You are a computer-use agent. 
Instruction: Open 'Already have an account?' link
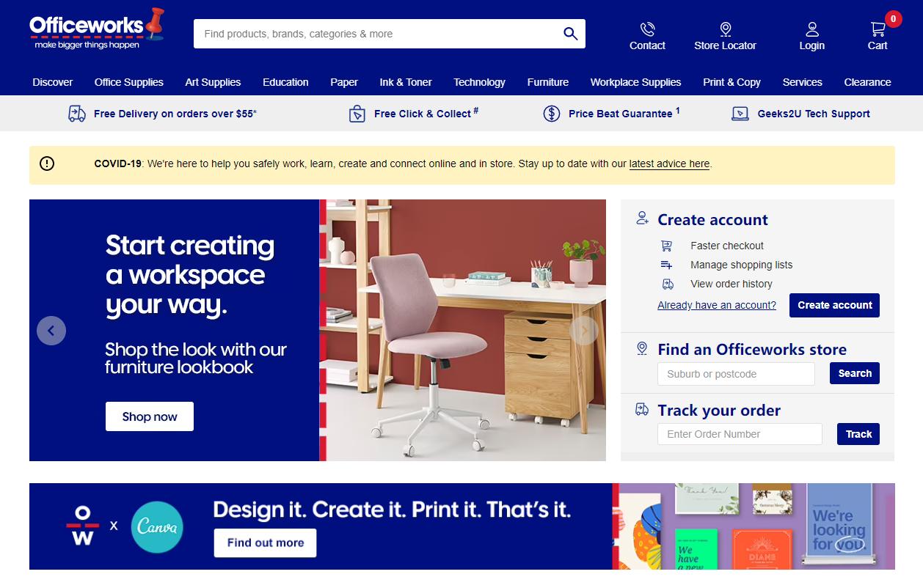pos(717,305)
